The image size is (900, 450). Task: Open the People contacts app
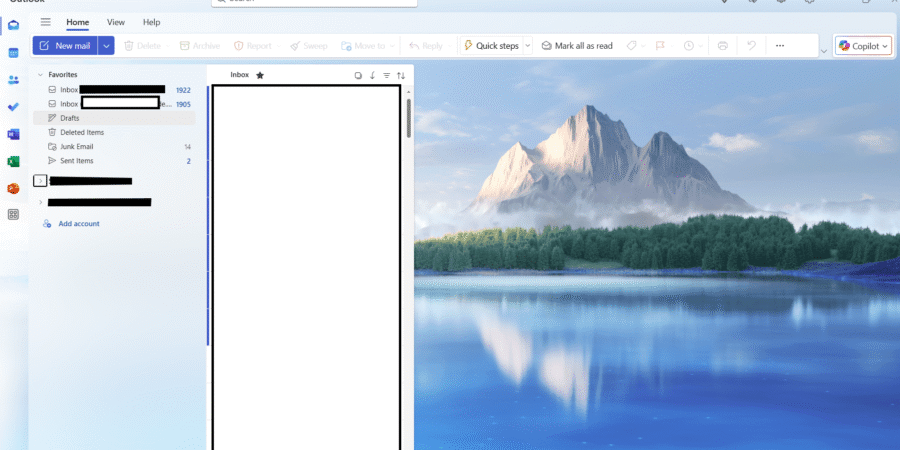coord(13,80)
